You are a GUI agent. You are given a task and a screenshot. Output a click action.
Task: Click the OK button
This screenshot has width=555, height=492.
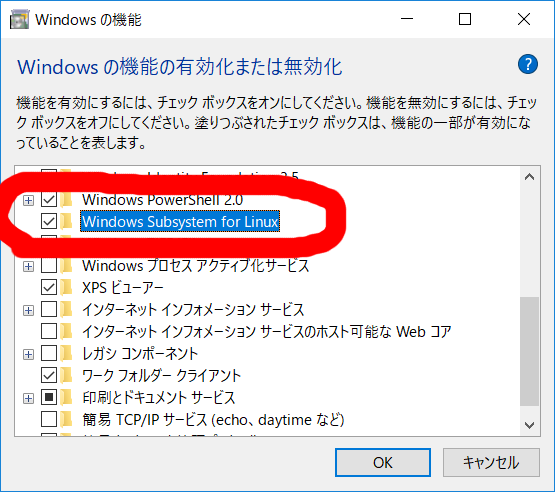[383, 462]
